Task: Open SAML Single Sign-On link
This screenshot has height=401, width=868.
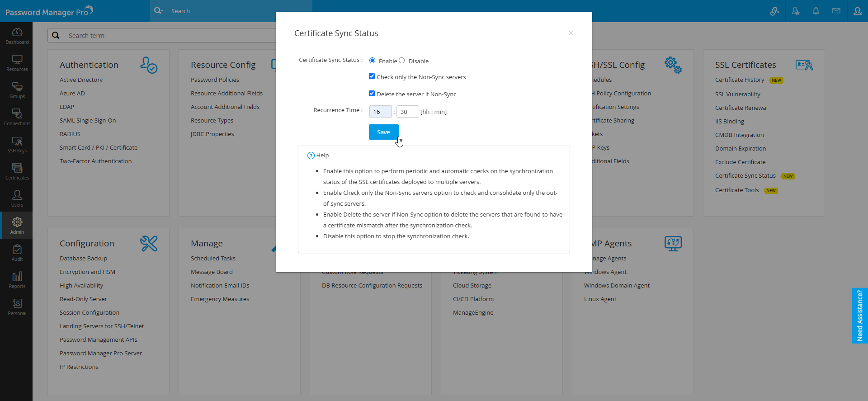Action: coord(88,120)
